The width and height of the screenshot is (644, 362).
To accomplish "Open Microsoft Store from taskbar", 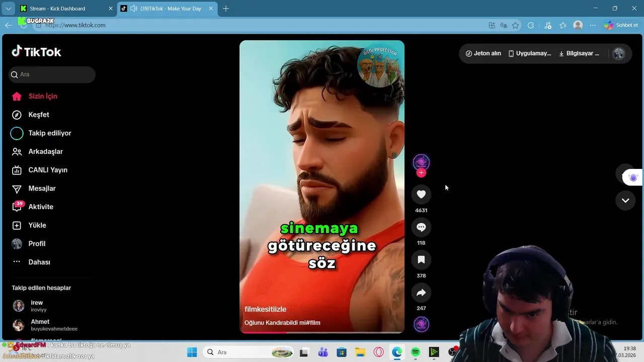I will 342,352.
